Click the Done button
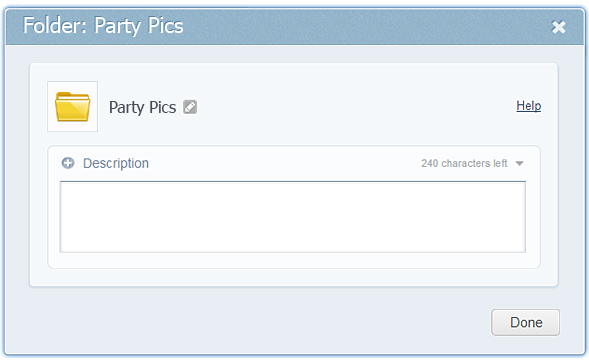 (x=526, y=322)
